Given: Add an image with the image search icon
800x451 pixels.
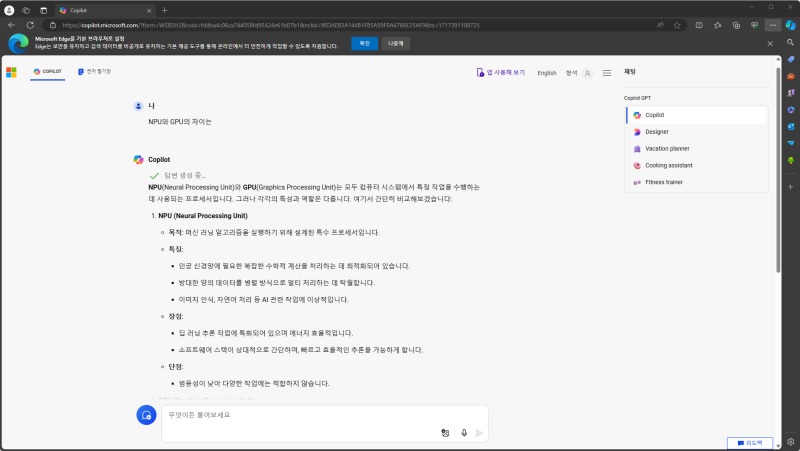Looking at the screenshot, I should pos(445,433).
